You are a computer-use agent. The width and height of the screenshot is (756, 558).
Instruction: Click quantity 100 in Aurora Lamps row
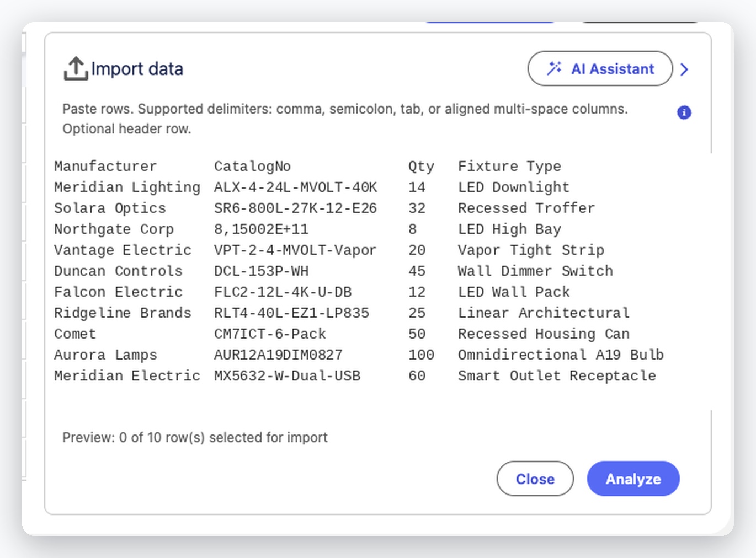point(421,355)
